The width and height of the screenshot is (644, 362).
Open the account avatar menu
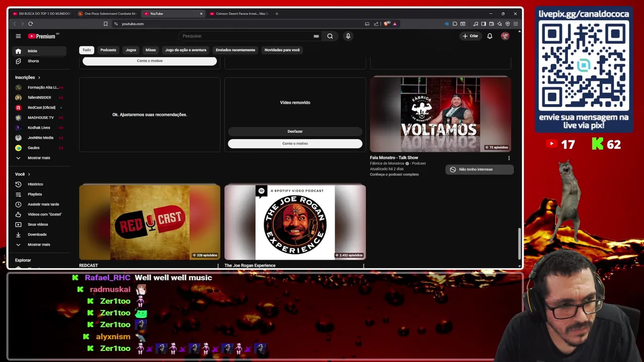point(505,36)
